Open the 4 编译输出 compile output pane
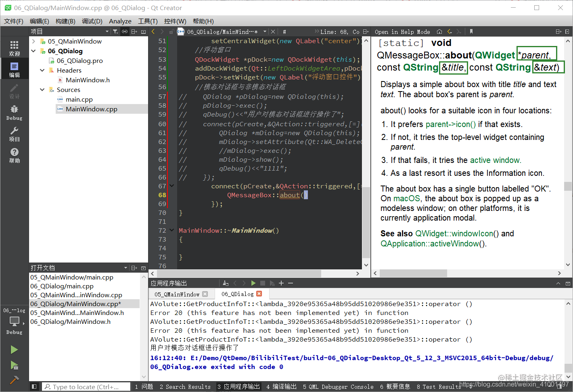 click(281, 387)
